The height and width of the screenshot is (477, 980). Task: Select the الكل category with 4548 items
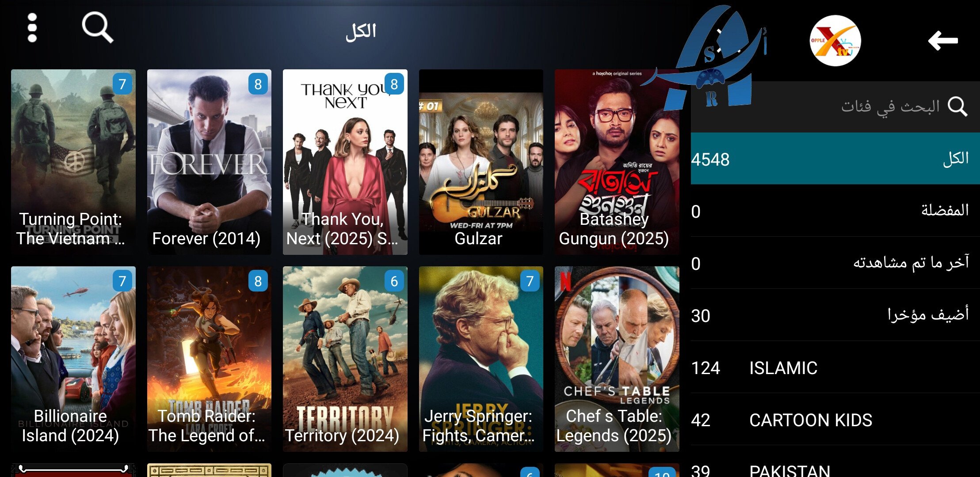[835, 159]
